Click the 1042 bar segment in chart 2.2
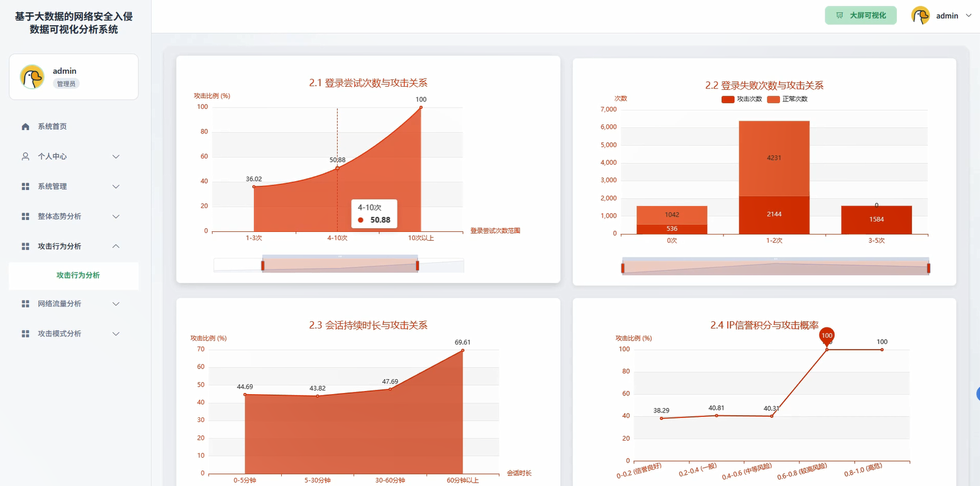 point(672,215)
